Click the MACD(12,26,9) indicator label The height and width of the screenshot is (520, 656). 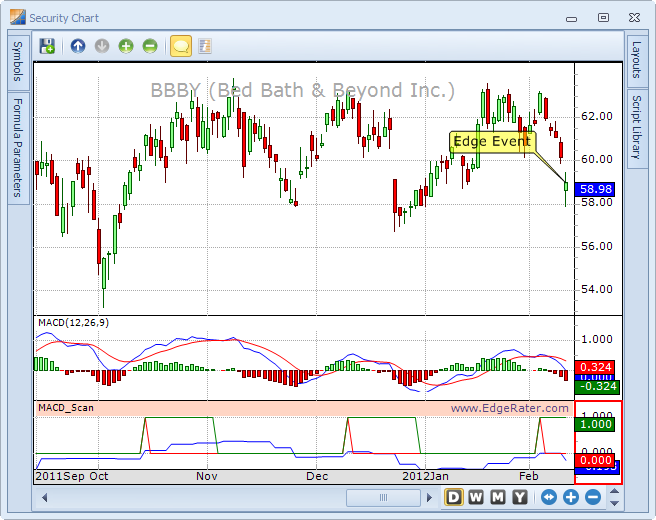[73, 323]
